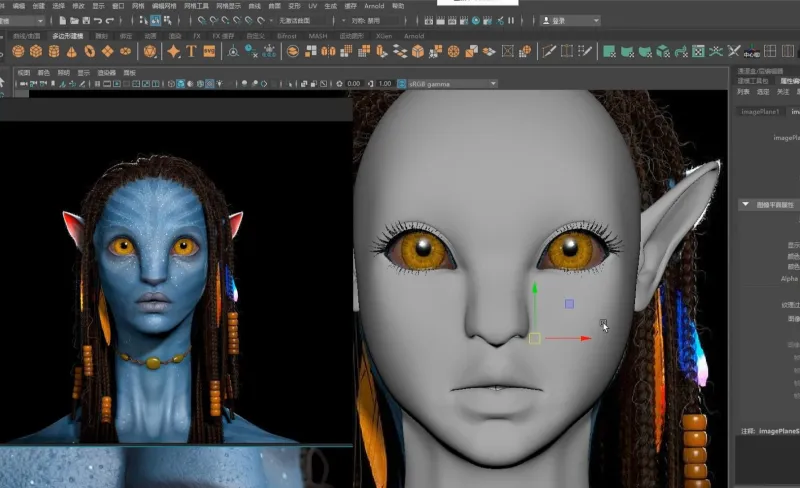Click the SVG import shelf icon

209,51
